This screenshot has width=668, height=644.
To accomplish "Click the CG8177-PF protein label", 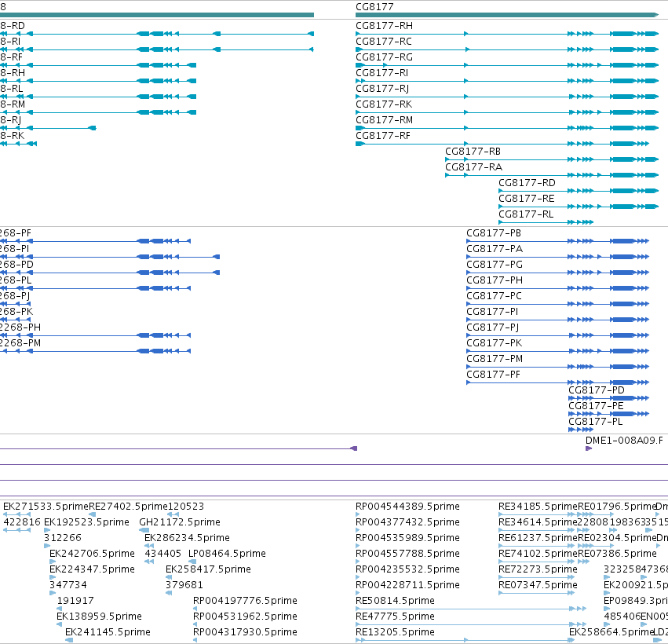I will (493, 375).
